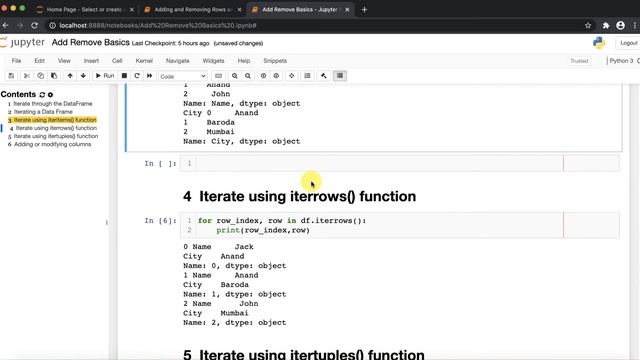Screen dimensions: 640x360
Task: Click the second circular target toolbar icon
Action: point(276,76)
